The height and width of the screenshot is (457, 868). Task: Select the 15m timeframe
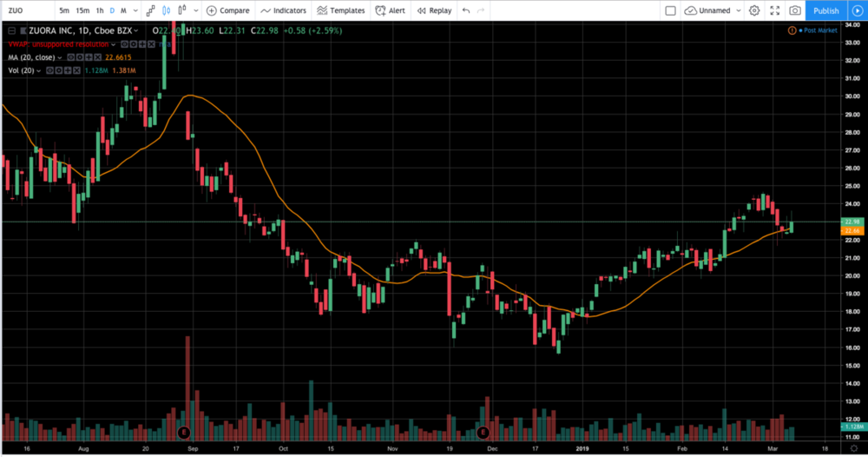pos(82,10)
